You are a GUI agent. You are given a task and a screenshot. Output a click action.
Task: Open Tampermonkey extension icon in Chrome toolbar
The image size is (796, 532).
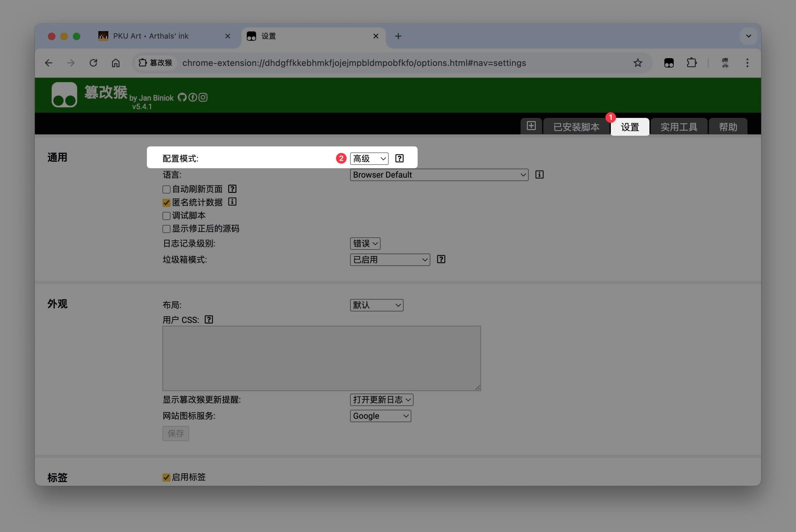pyautogui.click(x=668, y=63)
